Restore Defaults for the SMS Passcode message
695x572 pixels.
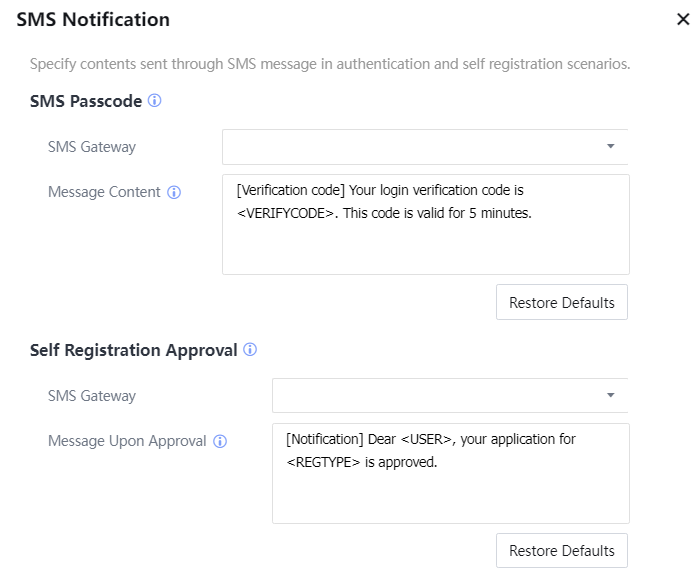click(x=561, y=302)
